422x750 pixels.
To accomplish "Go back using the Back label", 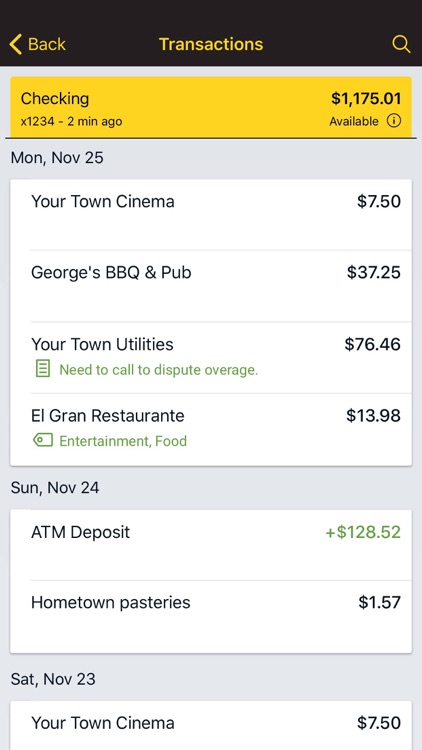I will (46, 44).
